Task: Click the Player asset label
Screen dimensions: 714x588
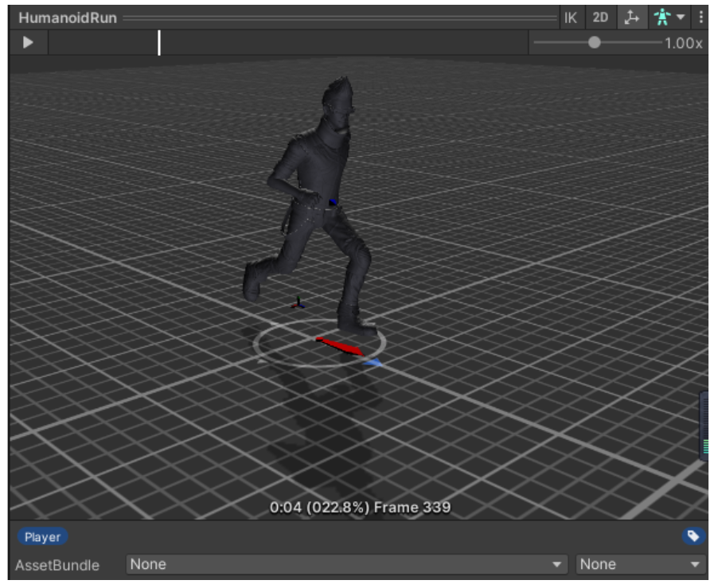Action: pos(42,537)
